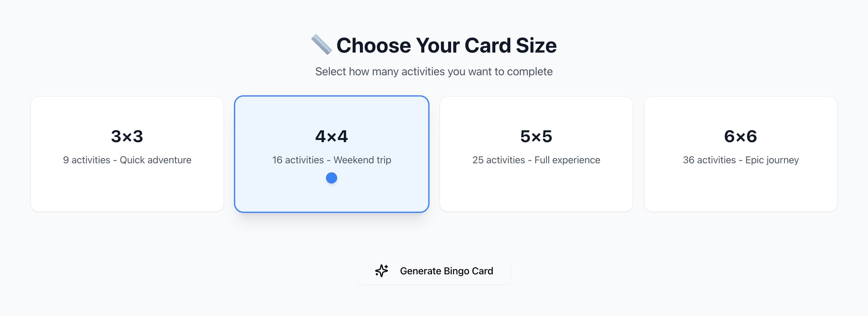The width and height of the screenshot is (868, 316).
Task: Click the currently selected 4×4 card
Action: [332, 154]
